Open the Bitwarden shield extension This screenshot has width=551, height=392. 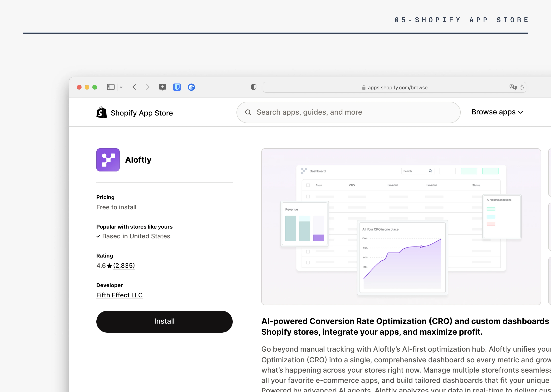coord(177,87)
